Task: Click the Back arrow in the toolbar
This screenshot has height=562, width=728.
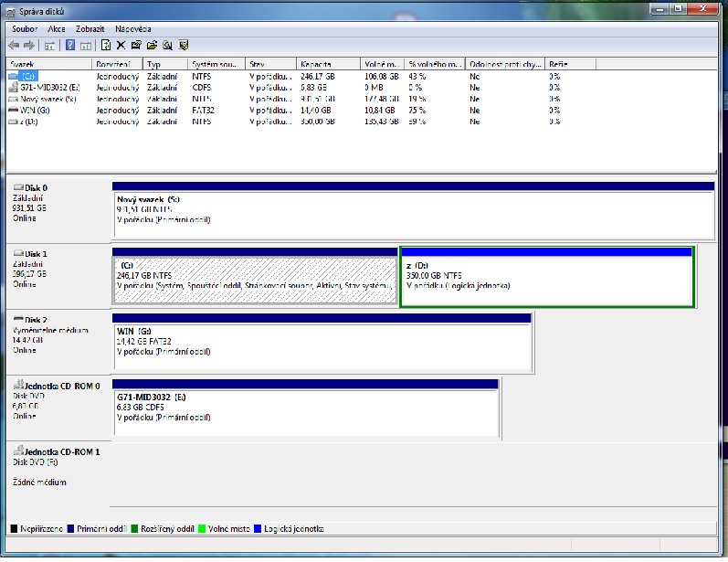Action: [x=14, y=45]
